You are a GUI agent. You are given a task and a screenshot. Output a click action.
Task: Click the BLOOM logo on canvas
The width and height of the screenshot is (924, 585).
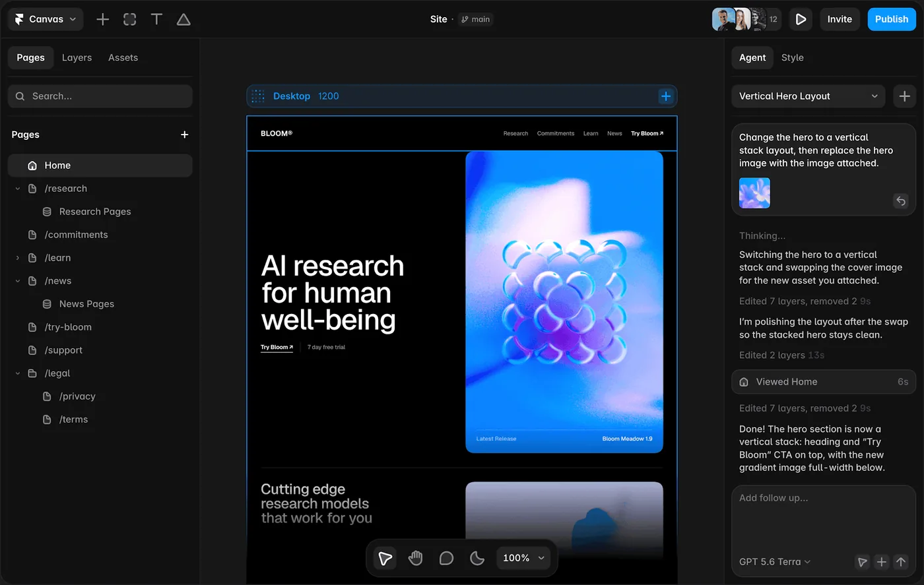click(277, 133)
